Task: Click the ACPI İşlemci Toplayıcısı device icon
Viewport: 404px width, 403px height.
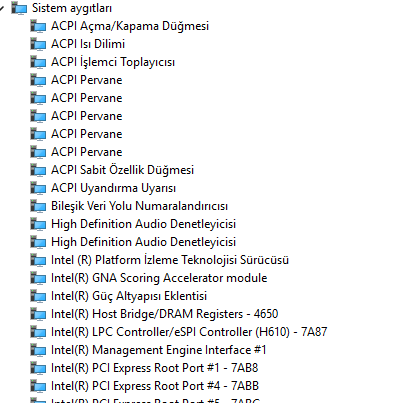Action: click(x=38, y=62)
